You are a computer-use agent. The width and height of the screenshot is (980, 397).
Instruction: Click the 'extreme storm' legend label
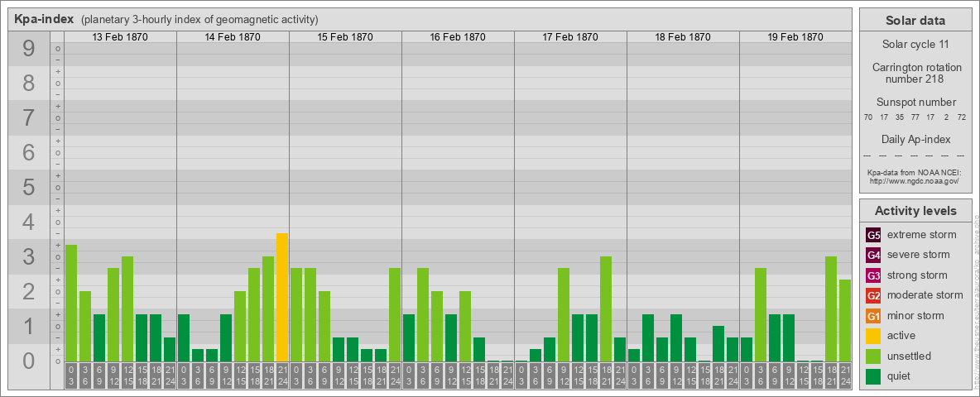922,235
